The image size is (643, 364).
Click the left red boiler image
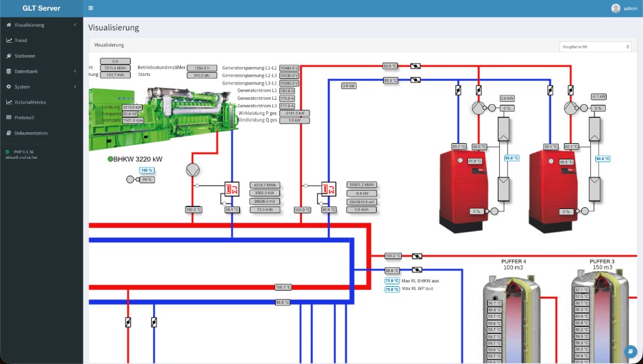click(463, 192)
